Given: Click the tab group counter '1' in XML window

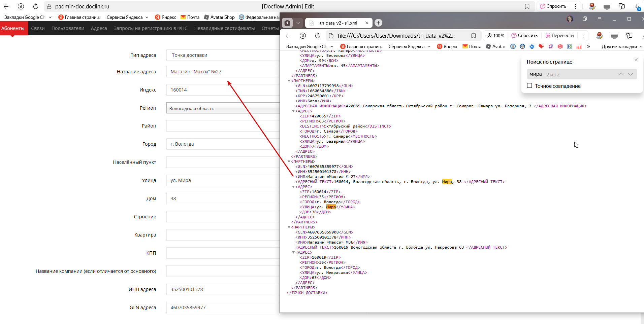Looking at the screenshot, I should pos(287,23).
